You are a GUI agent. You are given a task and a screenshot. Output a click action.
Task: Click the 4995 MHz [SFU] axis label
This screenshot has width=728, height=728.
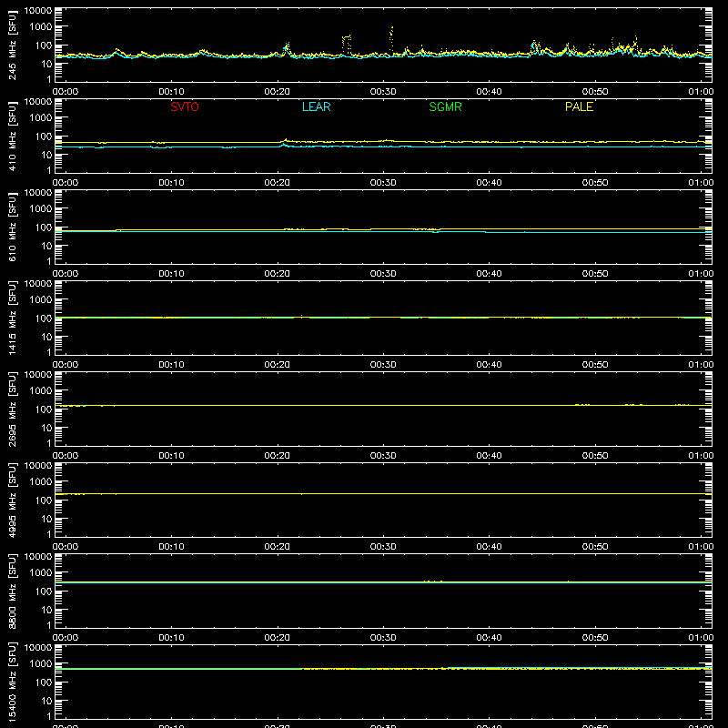click(13, 500)
